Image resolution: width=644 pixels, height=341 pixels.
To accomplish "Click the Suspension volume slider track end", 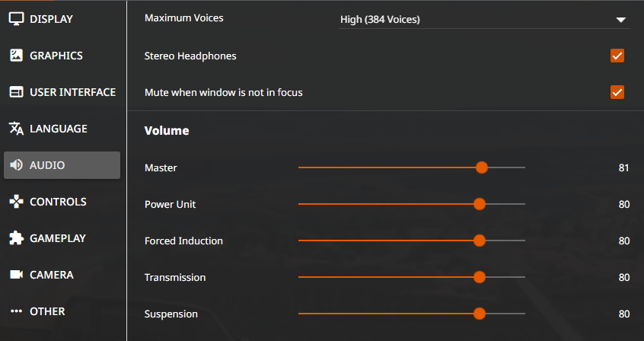I will [x=524, y=314].
